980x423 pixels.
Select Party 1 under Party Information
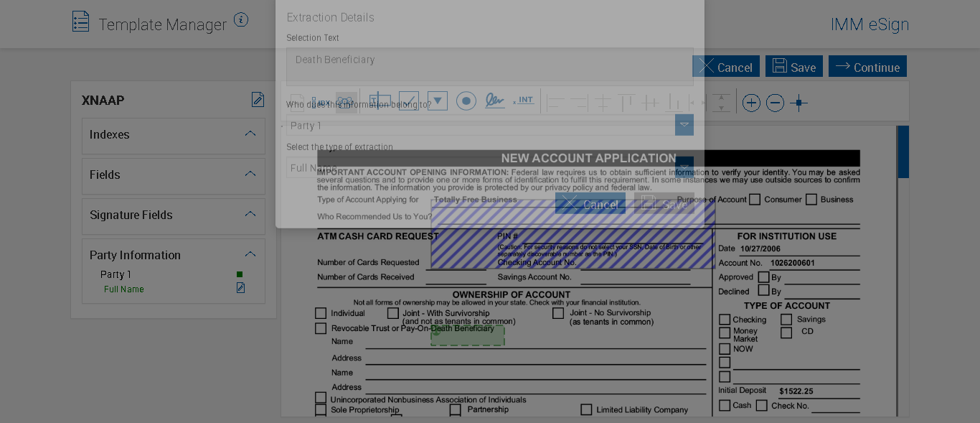click(x=116, y=274)
